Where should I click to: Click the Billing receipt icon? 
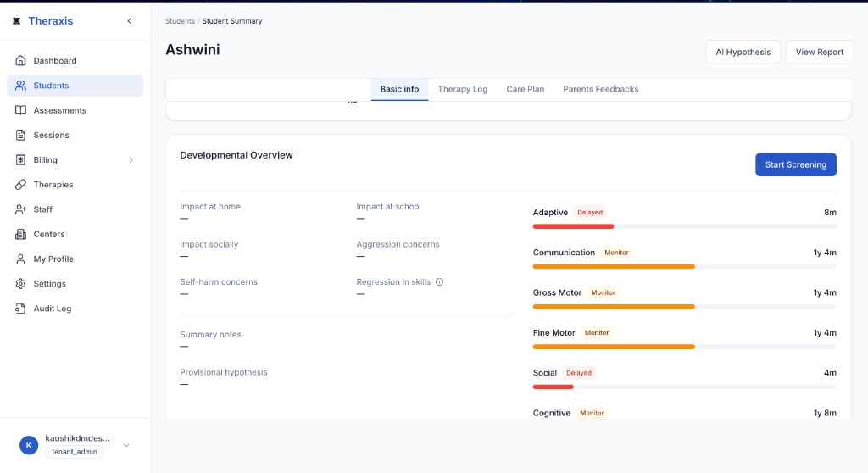pyautogui.click(x=20, y=159)
